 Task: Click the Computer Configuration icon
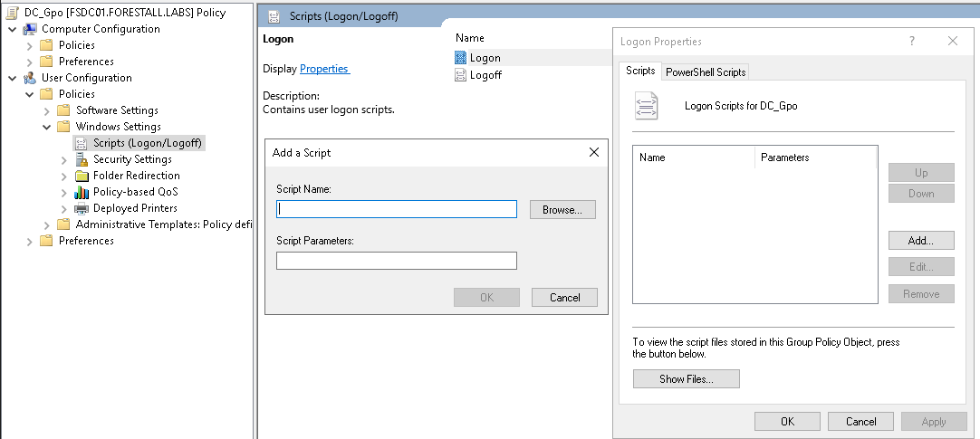pyautogui.click(x=30, y=29)
